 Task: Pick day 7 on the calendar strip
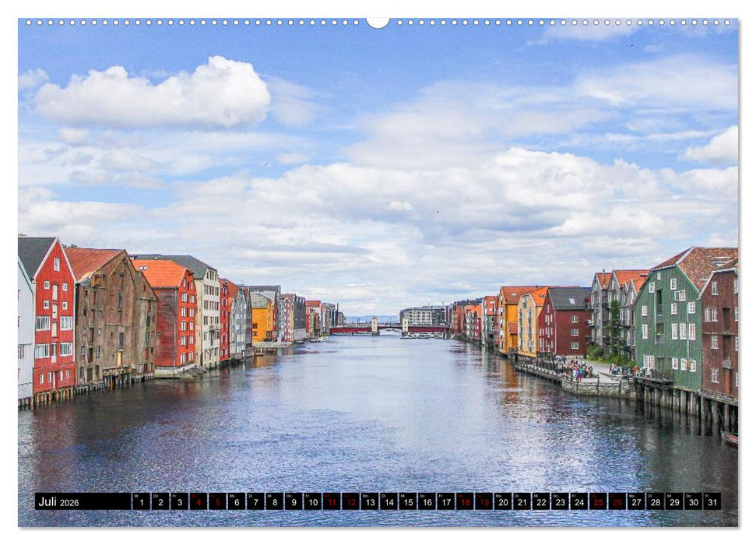pyautogui.click(x=255, y=502)
